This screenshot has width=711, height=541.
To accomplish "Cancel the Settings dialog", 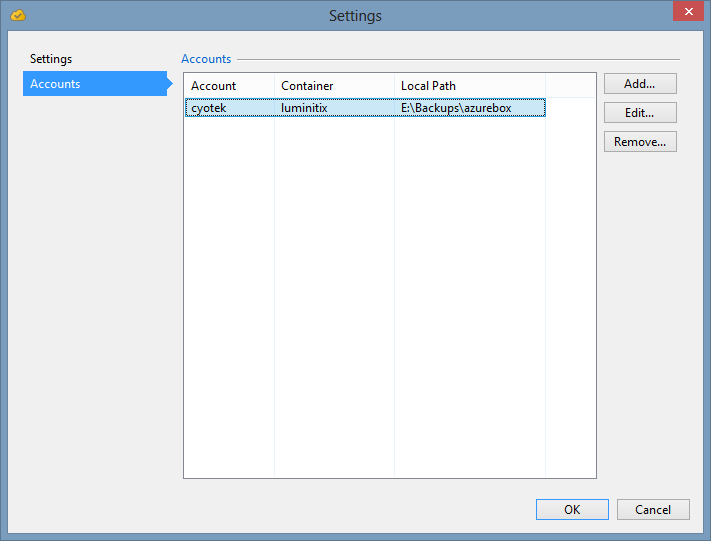I will [653, 510].
